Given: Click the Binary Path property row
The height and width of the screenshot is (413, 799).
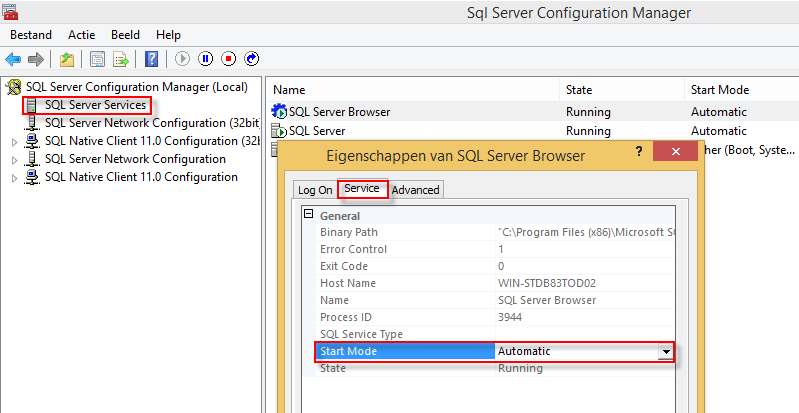Looking at the screenshot, I should pyautogui.click(x=495, y=233).
